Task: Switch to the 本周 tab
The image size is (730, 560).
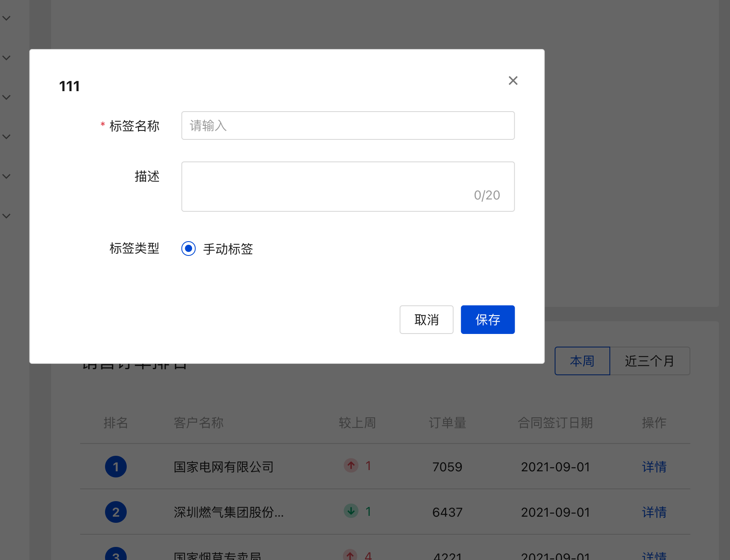Action: pos(582,361)
